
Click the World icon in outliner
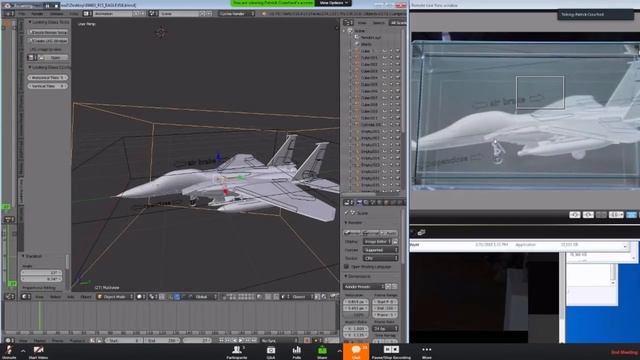(357, 44)
